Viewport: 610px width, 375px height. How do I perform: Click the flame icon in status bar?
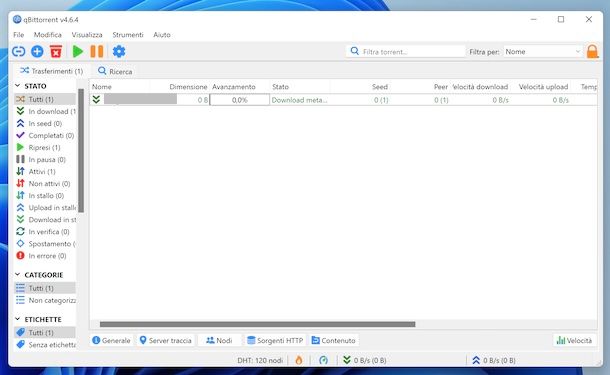pyautogui.click(x=299, y=360)
